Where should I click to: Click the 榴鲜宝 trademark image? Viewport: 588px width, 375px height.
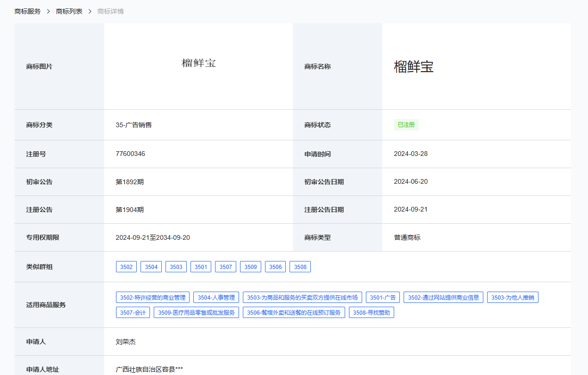[x=199, y=63]
